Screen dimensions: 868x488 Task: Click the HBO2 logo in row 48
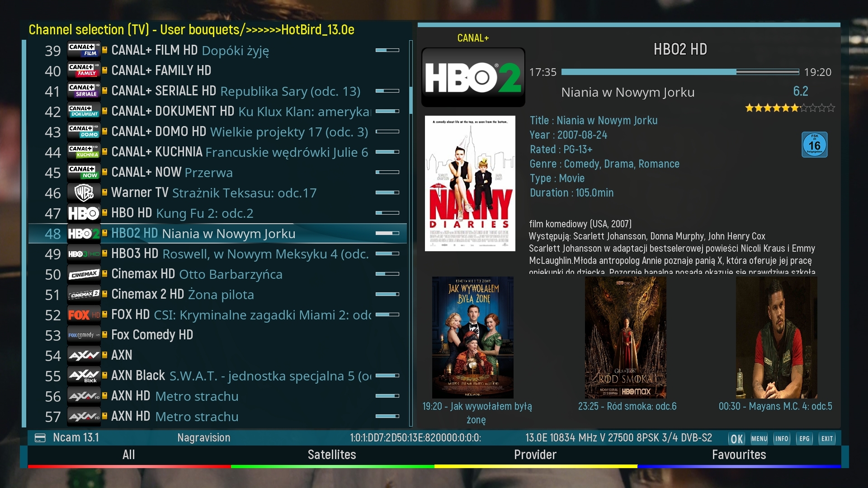pyautogui.click(x=84, y=234)
